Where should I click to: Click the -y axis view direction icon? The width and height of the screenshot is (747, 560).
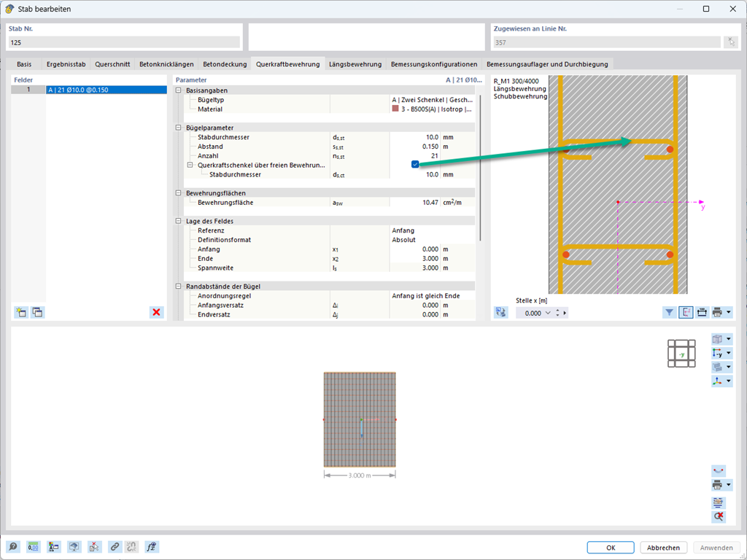click(718, 354)
